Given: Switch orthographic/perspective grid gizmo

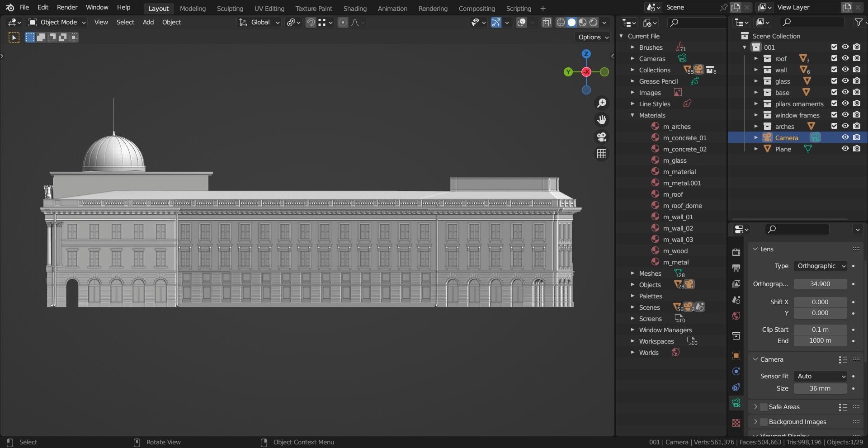Looking at the screenshot, I should (602, 154).
